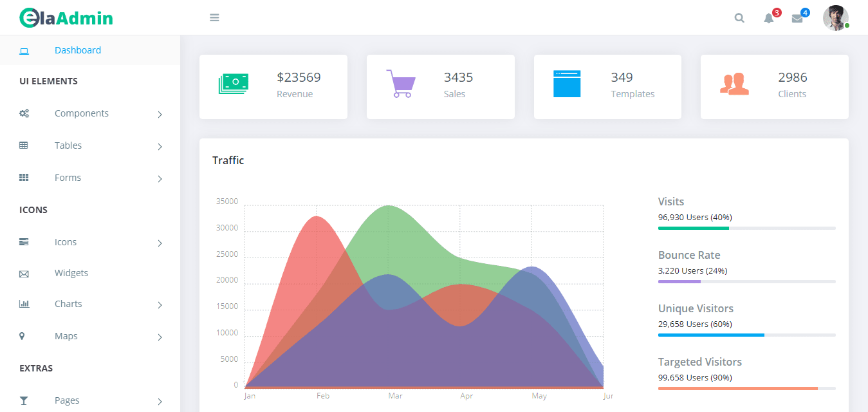Check notifications via the bell icon

click(x=768, y=18)
